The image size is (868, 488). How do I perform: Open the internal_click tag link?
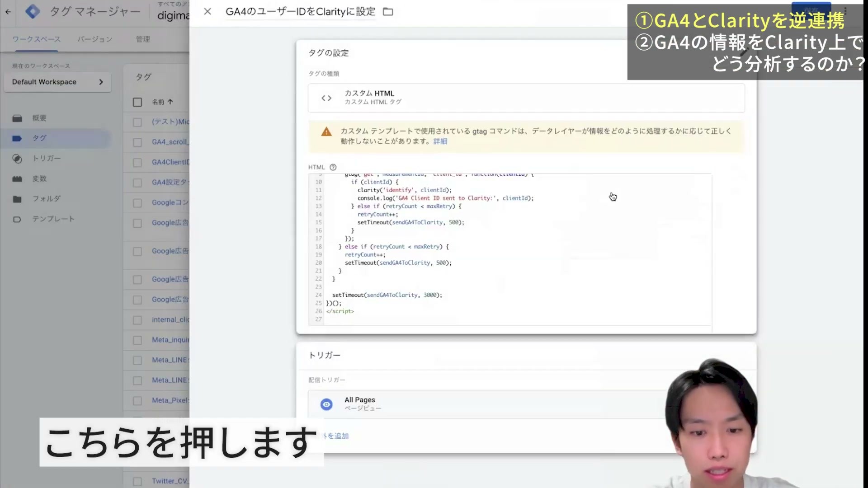pyautogui.click(x=170, y=319)
